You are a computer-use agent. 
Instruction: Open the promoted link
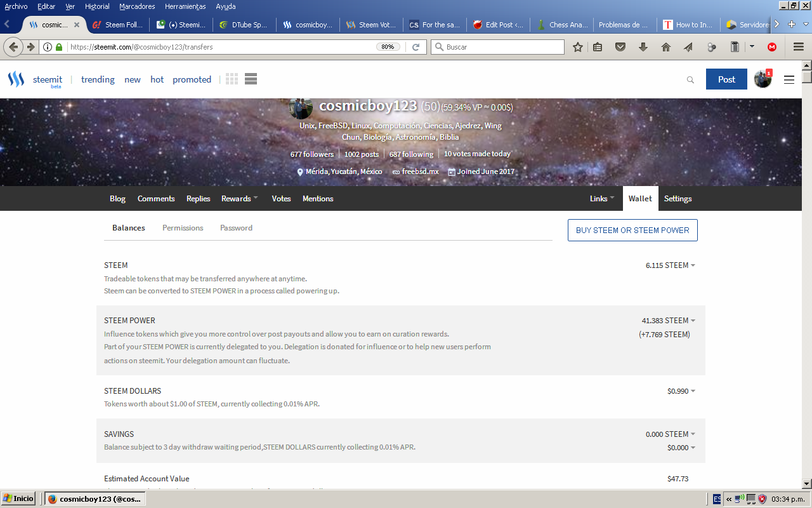192,79
